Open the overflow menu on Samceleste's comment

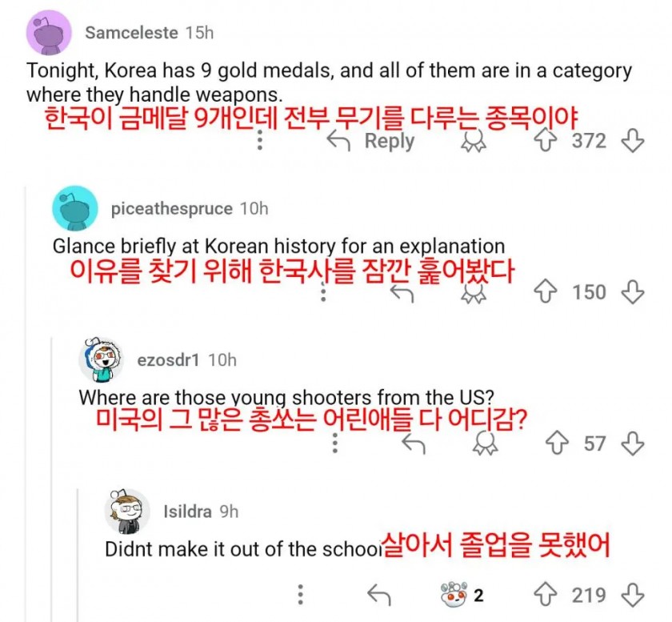click(259, 141)
